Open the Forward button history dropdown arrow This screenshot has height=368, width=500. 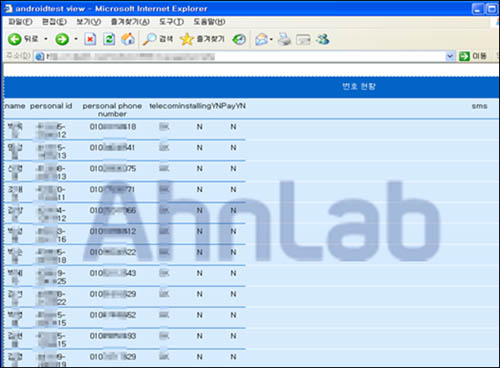coord(76,39)
